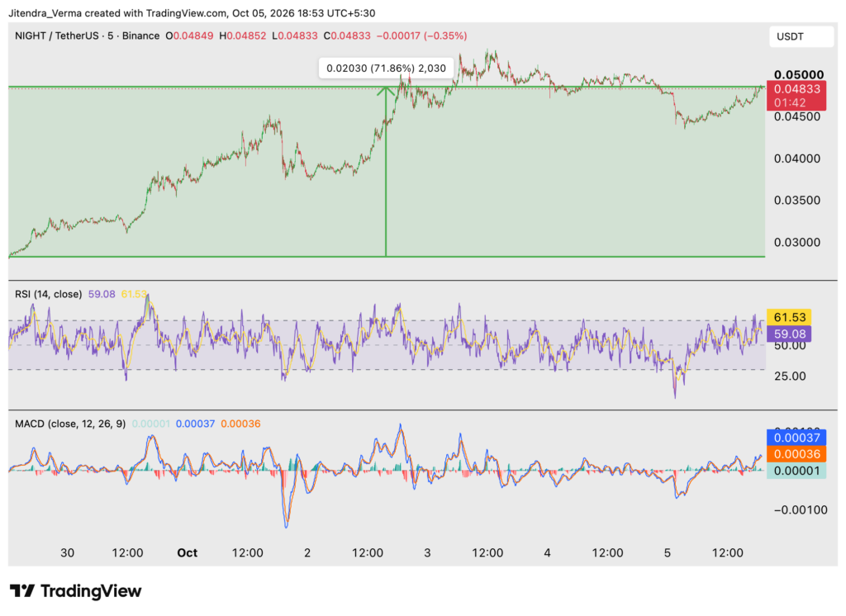Click the 0.03500 price axis label
Screen dimensions: 846x616
(797, 200)
